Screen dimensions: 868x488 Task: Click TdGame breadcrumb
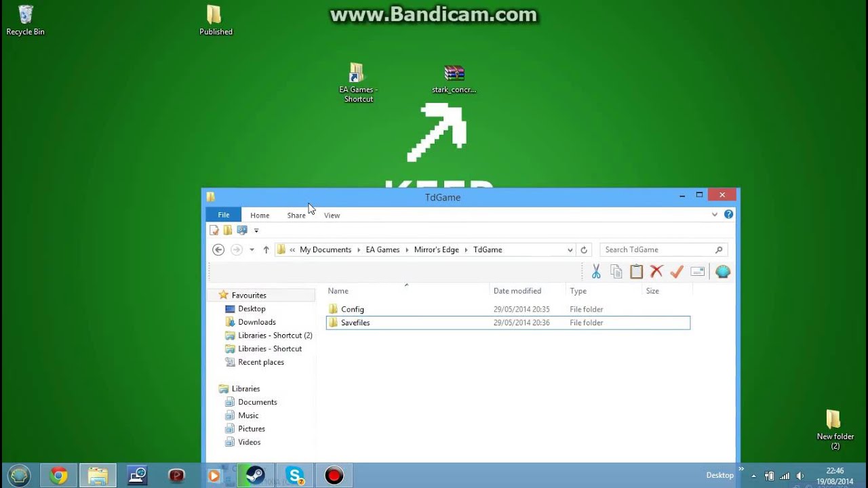tap(488, 249)
